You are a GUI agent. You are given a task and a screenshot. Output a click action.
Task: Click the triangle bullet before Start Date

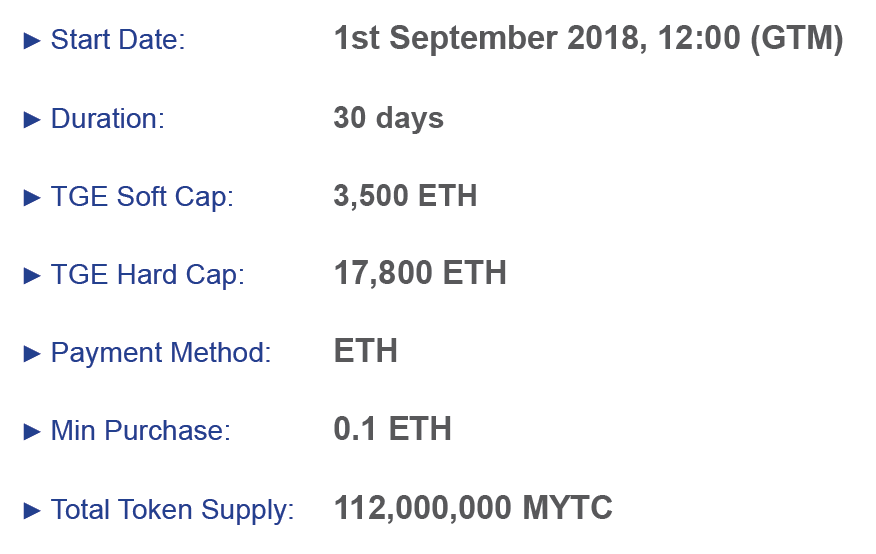point(32,41)
